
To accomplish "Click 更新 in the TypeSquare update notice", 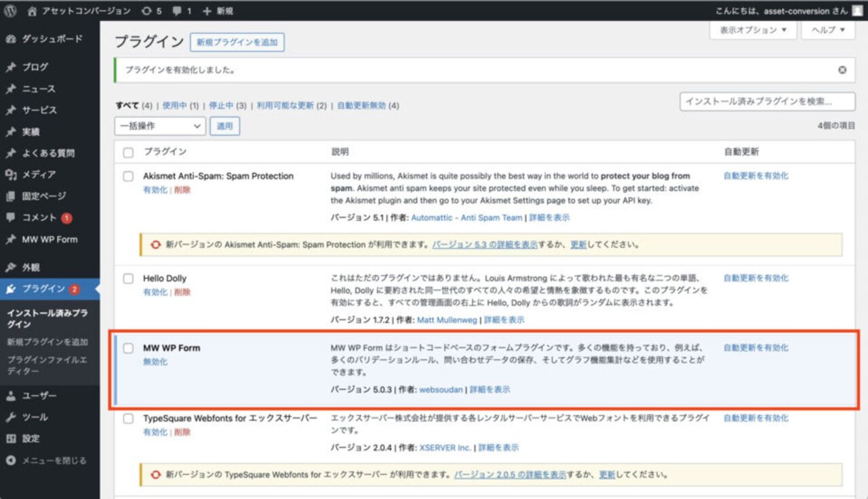I will pyautogui.click(x=607, y=475).
